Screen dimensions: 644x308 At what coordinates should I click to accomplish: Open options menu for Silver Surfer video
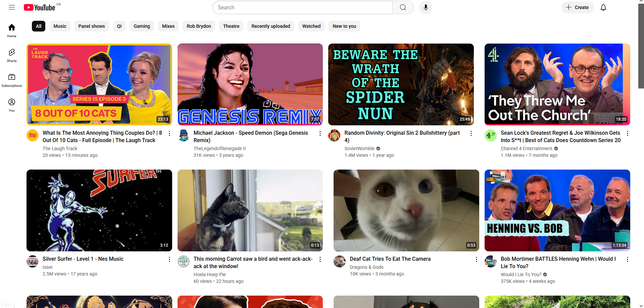coord(169,259)
